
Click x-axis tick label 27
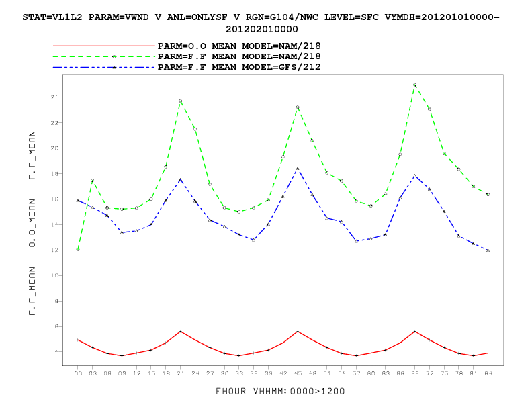[210, 373]
